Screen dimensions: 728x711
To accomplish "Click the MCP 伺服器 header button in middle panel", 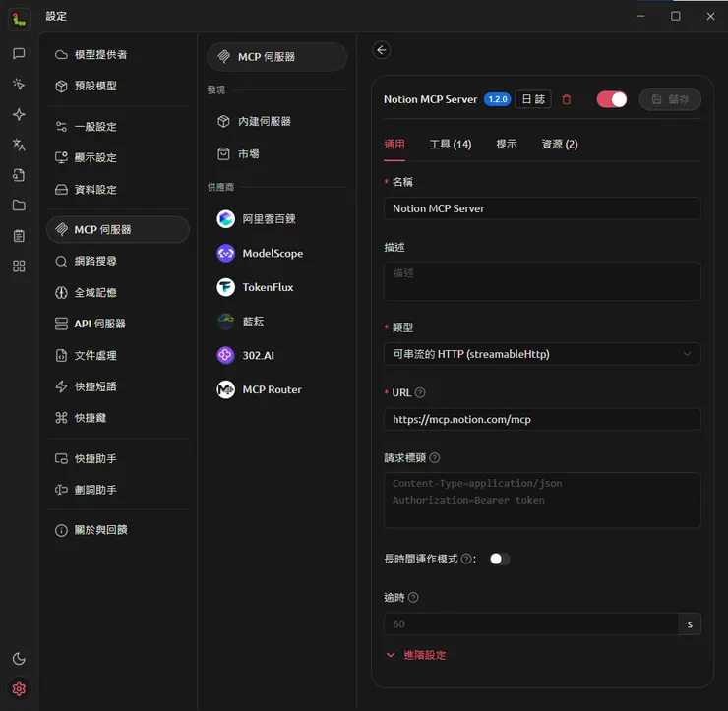I will [277, 57].
